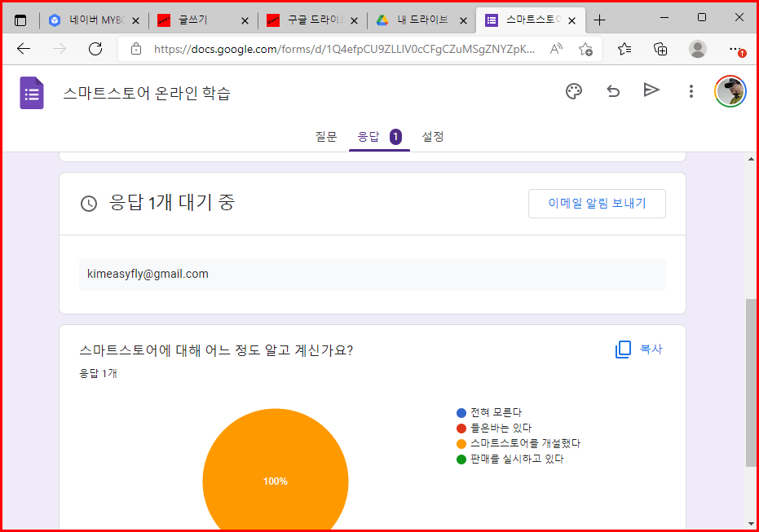The width and height of the screenshot is (759, 532).
Task: Click the lock site information icon
Action: point(136,49)
